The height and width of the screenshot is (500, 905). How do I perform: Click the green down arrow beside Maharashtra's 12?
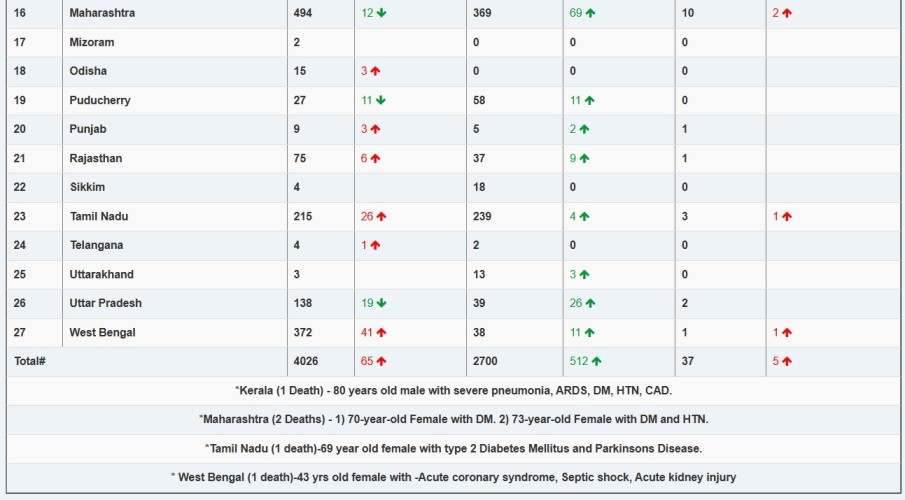pos(382,13)
